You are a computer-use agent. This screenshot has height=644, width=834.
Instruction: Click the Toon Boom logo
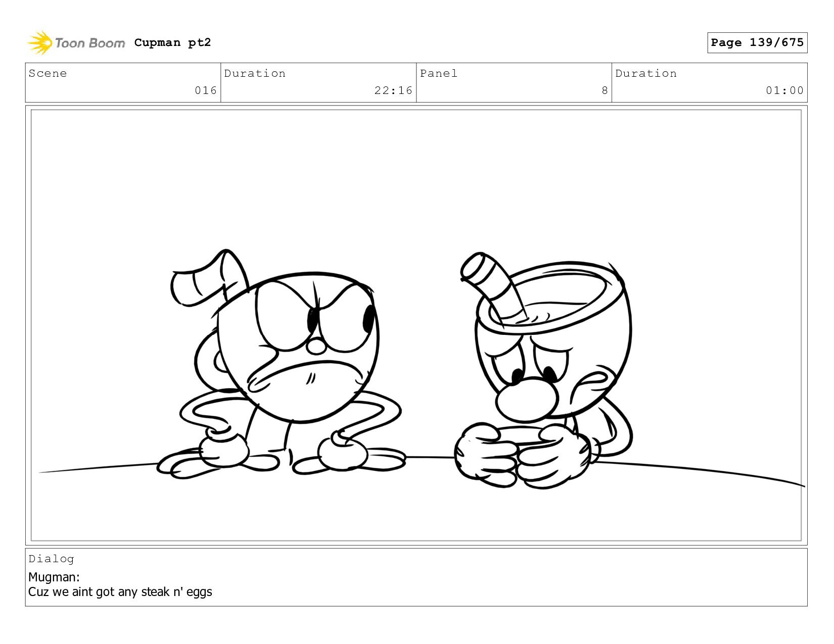76,43
